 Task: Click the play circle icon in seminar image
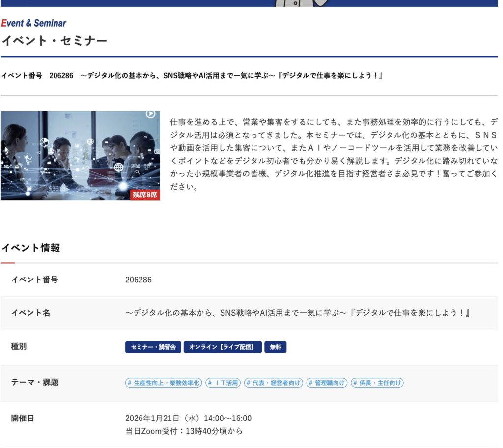[151, 114]
